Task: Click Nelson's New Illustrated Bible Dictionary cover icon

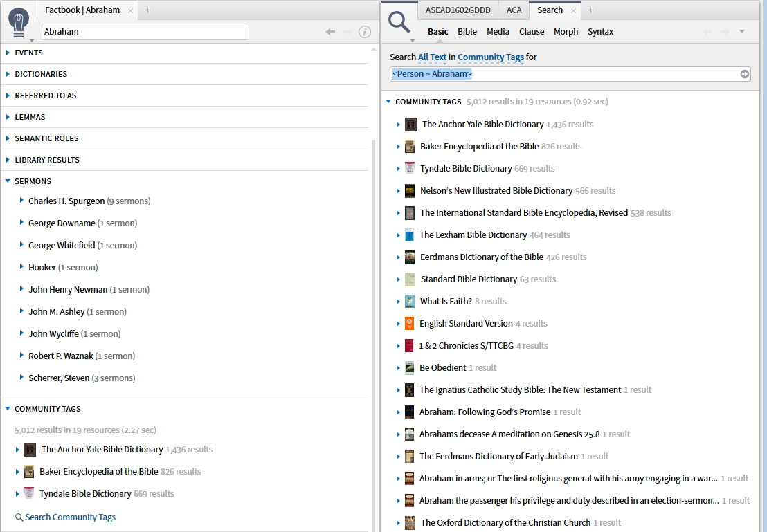Action: 410,191
